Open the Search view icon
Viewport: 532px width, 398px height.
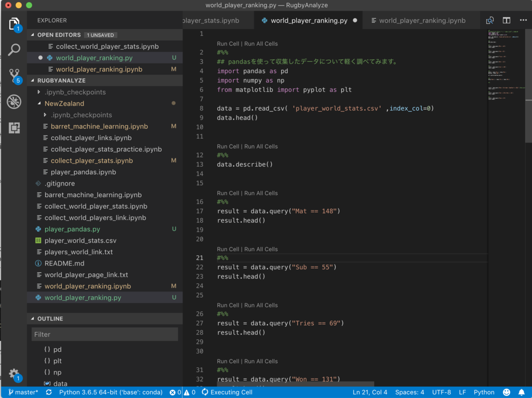[14, 50]
